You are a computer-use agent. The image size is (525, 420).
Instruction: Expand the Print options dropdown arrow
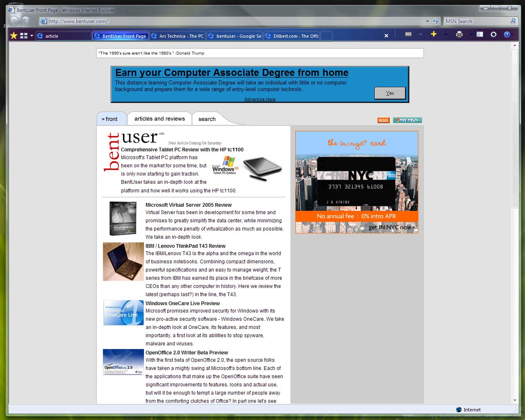[x=471, y=34]
